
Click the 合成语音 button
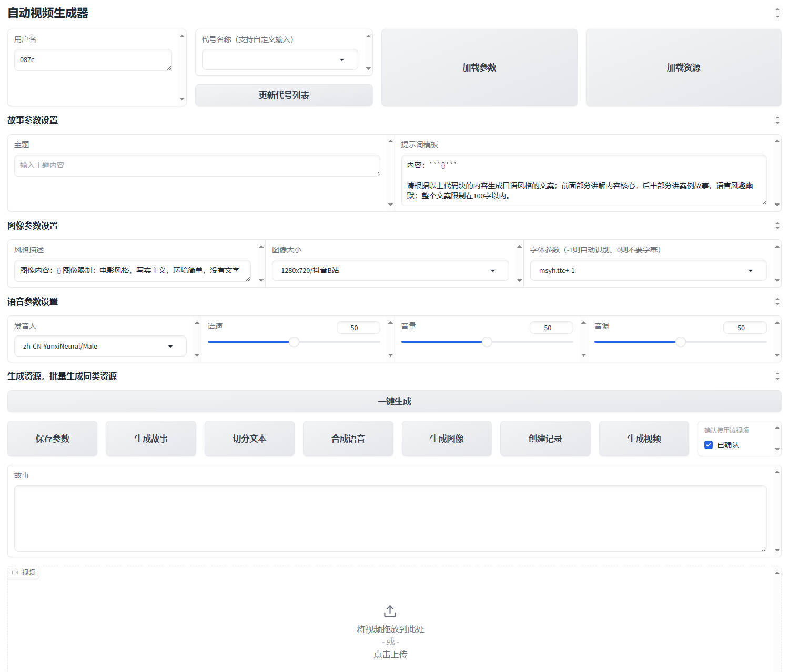(x=348, y=439)
